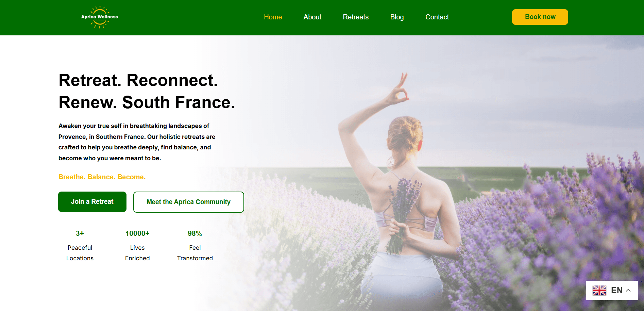Go to the Home menu item
The width and height of the screenshot is (644, 311).
coord(273,17)
